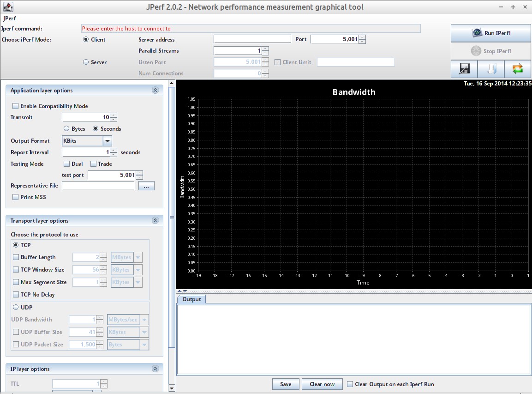Increase Report Interval with up arrow
Screen dimensions: 532x394
pyautogui.click(x=114, y=150)
